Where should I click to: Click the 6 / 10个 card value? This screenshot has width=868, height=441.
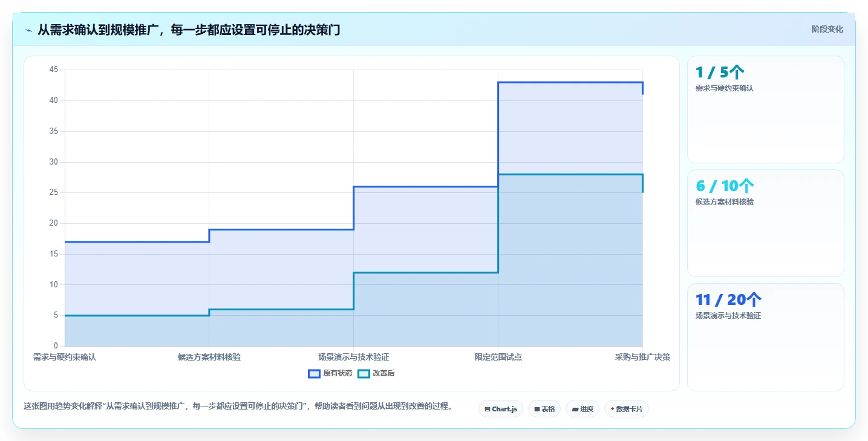pyautogui.click(x=725, y=186)
